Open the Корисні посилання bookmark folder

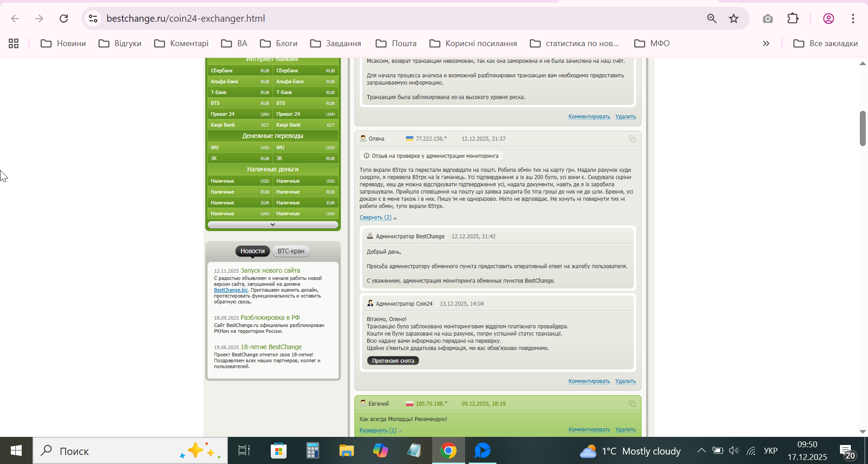pos(473,43)
